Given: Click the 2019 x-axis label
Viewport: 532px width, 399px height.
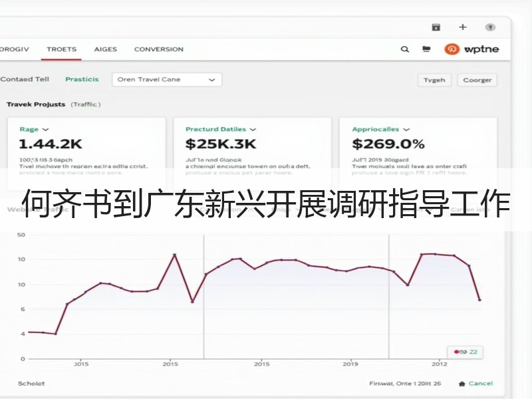Looking at the screenshot, I should [x=350, y=364].
